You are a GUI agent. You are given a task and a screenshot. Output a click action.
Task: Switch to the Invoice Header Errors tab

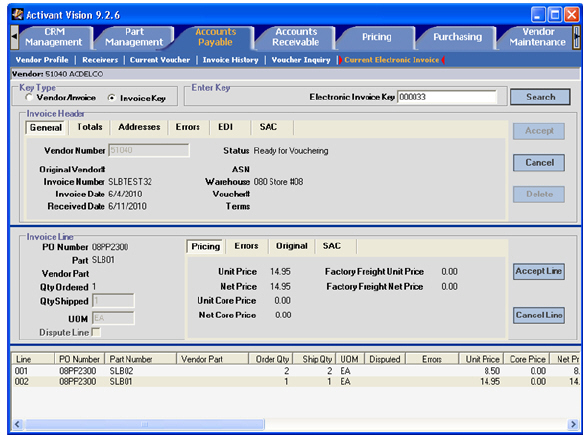click(x=188, y=127)
